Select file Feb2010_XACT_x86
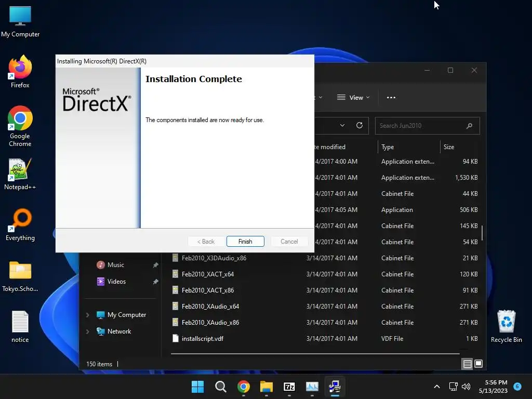 pos(208,290)
